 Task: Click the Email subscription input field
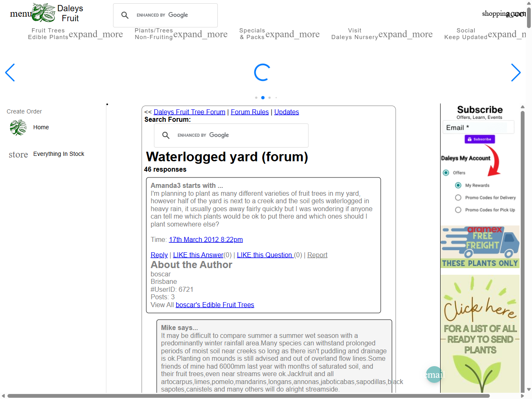[x=478, y=128]
